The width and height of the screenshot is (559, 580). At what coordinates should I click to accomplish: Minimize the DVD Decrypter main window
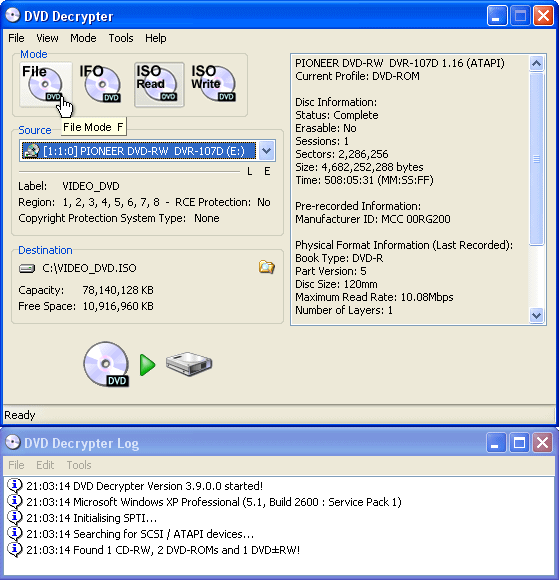(x=496, y=16)
